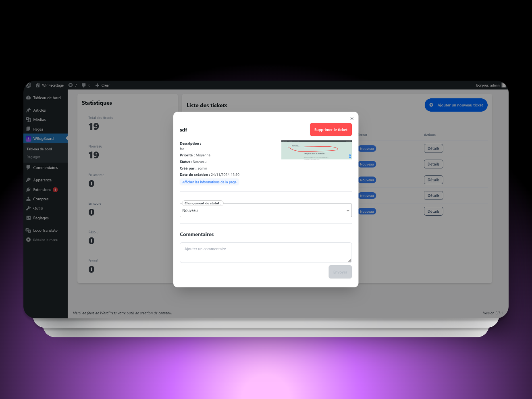The image size is (532, 399).
Task: Click the Envoyer comment button
Action: pos(340,272)
